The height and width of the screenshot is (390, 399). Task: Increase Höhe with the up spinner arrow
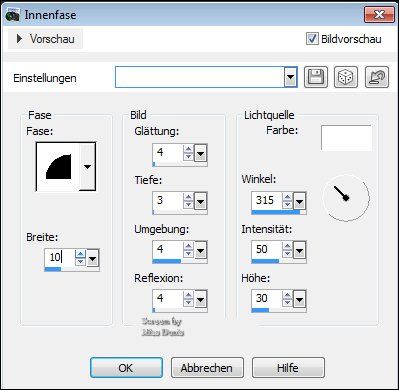pyautogui.click(x=287, y=295)
